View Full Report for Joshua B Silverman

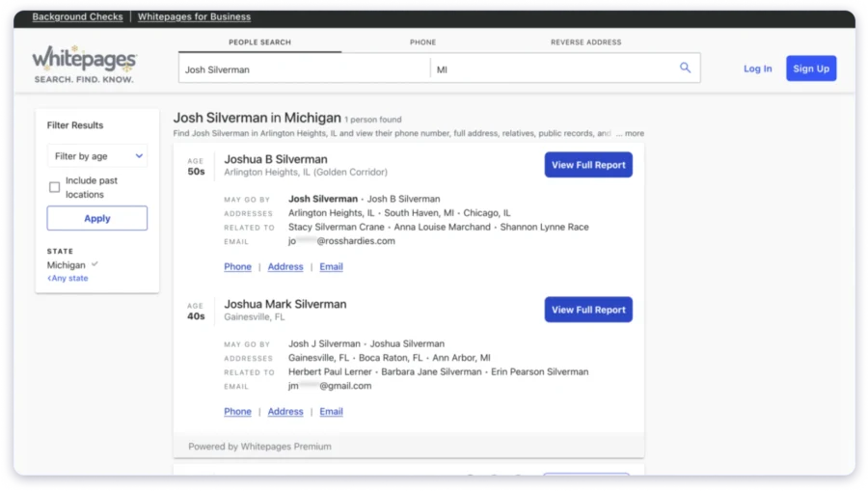coord(588,165)
